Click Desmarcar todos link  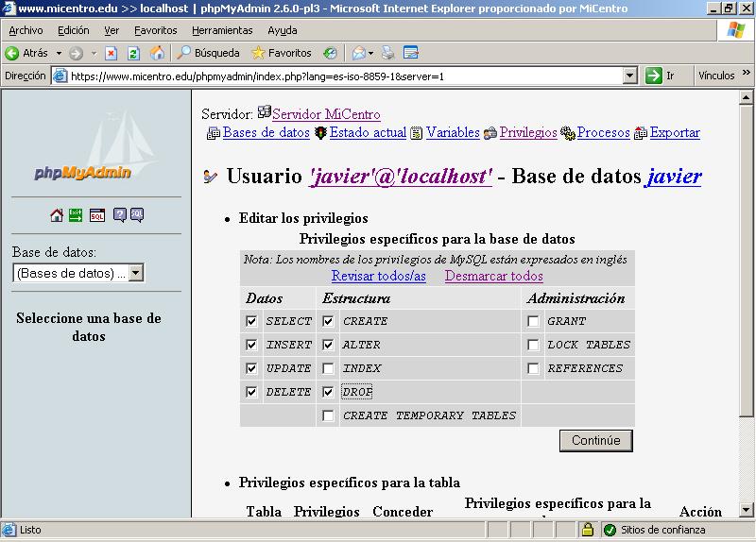coord(493,276)
